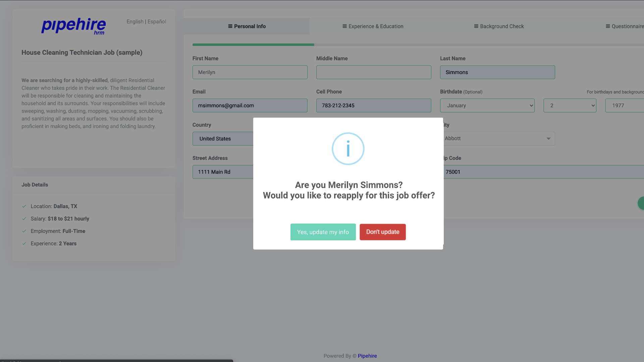Open the Pipehire footer link
644x362 pixels.
(367, 356)
